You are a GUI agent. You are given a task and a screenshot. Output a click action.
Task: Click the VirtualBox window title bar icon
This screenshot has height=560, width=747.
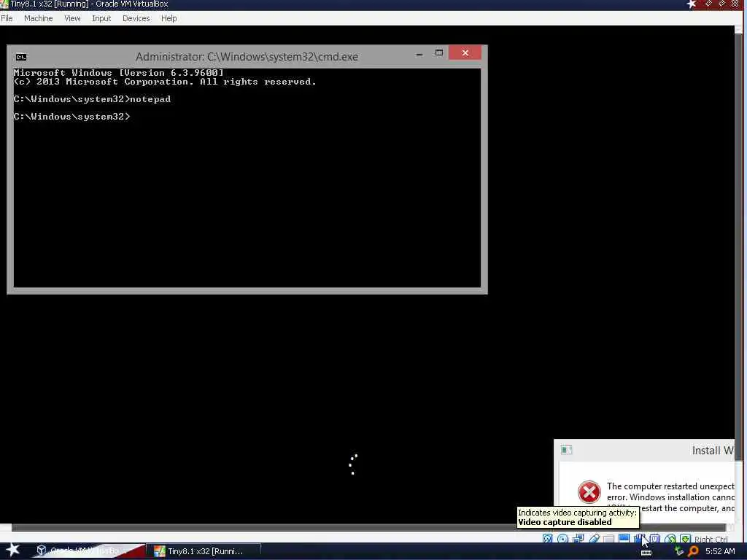click(x=4, y=4)
